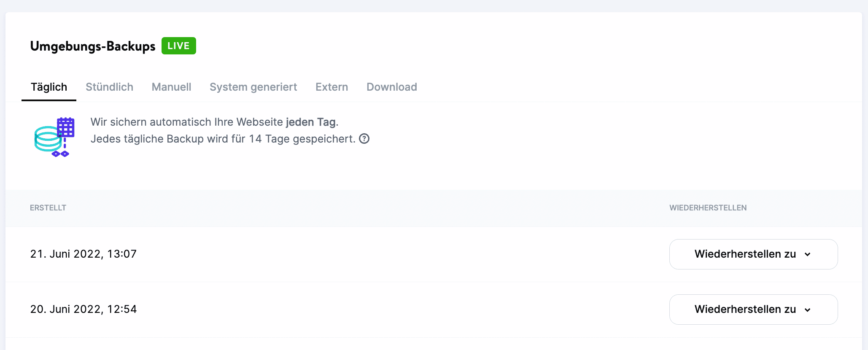Open the Download backups tab
868x350 pixels.
coord(391,87)
